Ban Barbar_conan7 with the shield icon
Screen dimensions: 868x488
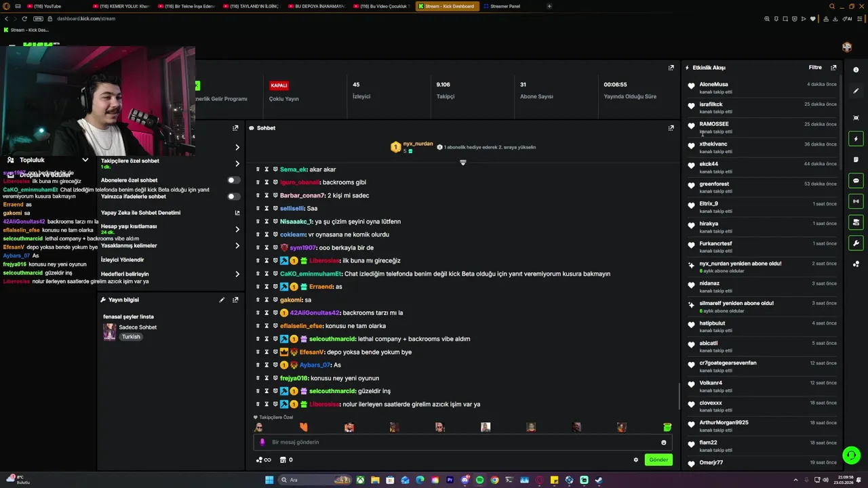click(276, 195)
